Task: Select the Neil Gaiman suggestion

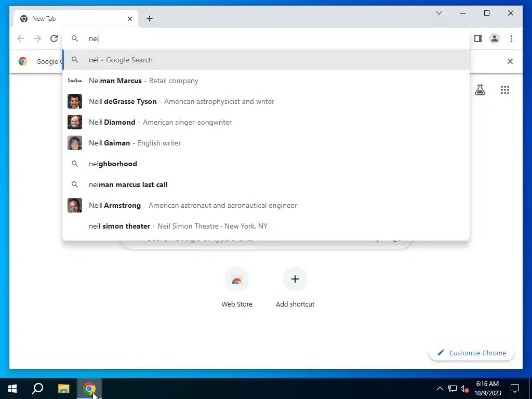Action: pyautogui.click(x=266, y=143)
